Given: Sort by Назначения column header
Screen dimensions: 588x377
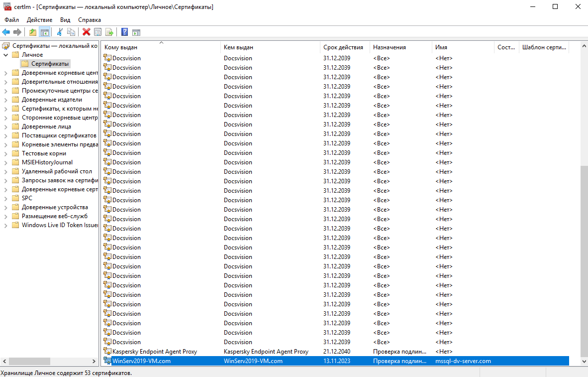Looking at the screenshot, I should click(x=401, y=47).
